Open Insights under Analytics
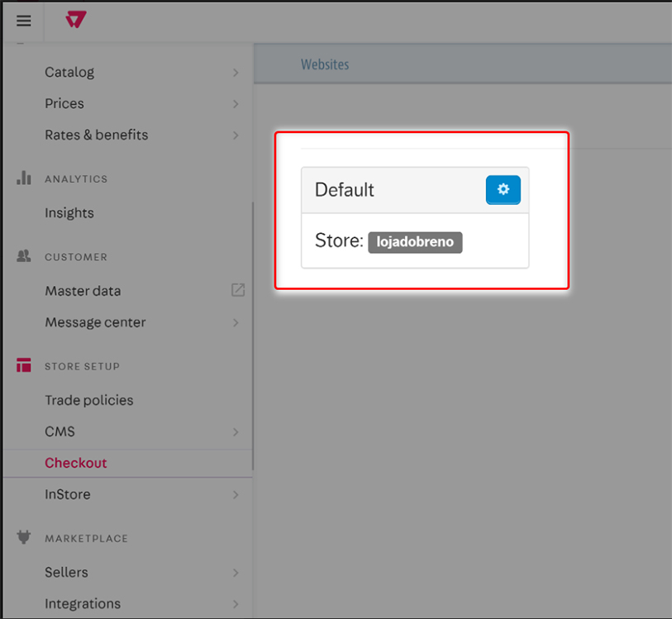This screenshot has width=672, height=619. point(69,212)
